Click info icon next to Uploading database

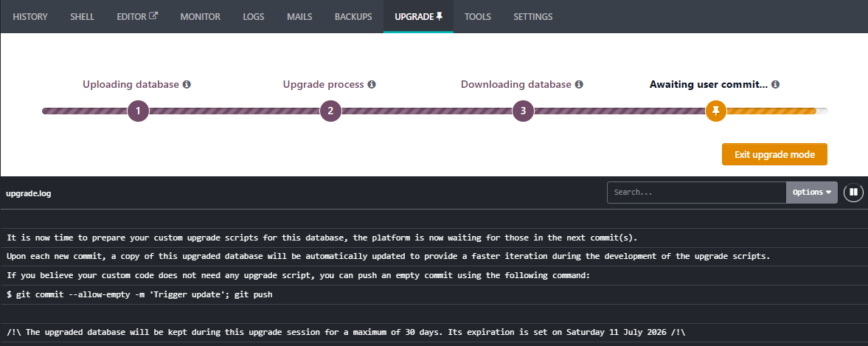pyautogui.click(x=187, y=85)
